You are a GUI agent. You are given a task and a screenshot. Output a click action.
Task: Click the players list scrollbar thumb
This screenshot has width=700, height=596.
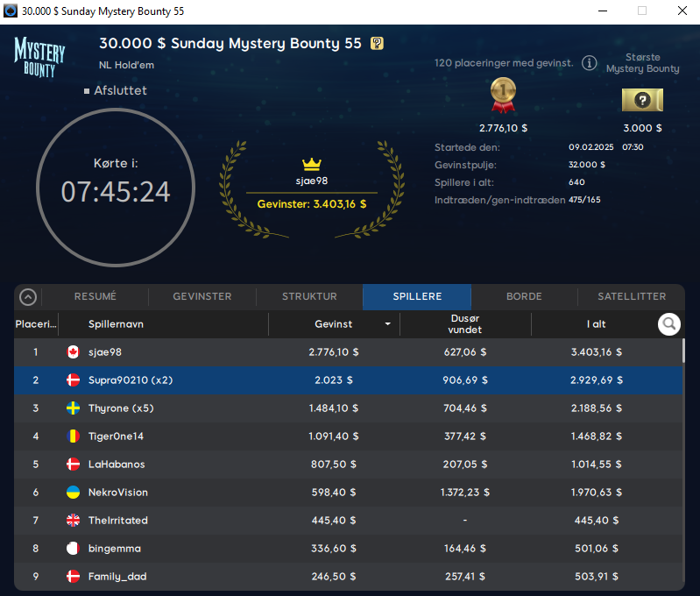coord(683,351)
